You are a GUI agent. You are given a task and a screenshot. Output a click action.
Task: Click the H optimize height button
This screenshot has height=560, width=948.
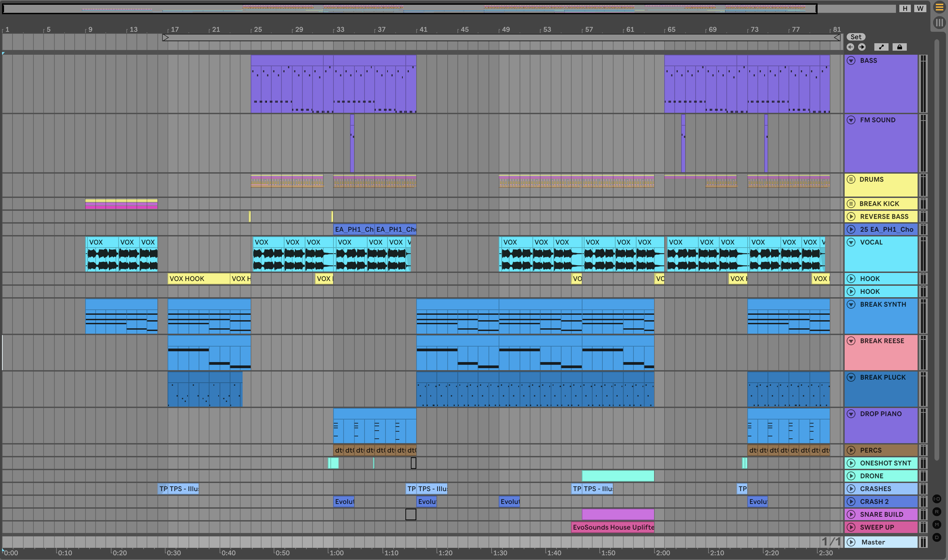point(905,8)
